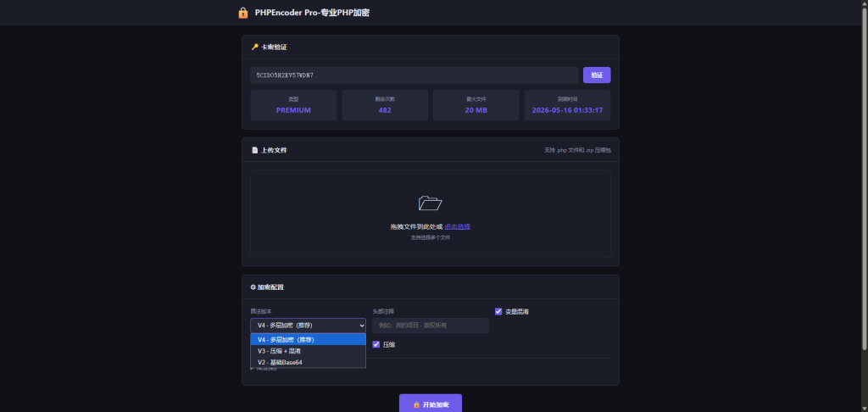Choose V3 - 压缩 + 混淆 option
This screenshot has height=412, width=868.
tap(308, 350)
